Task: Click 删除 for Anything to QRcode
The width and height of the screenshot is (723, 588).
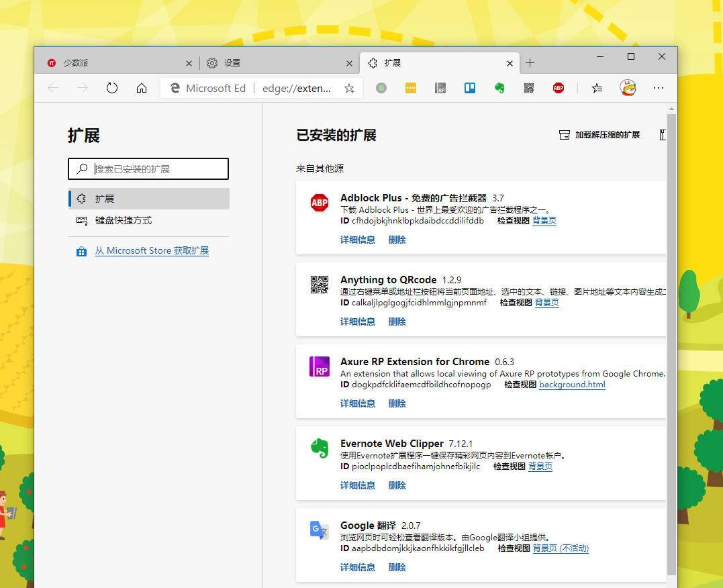Action: pyautogui.click(x=397, y=322)
